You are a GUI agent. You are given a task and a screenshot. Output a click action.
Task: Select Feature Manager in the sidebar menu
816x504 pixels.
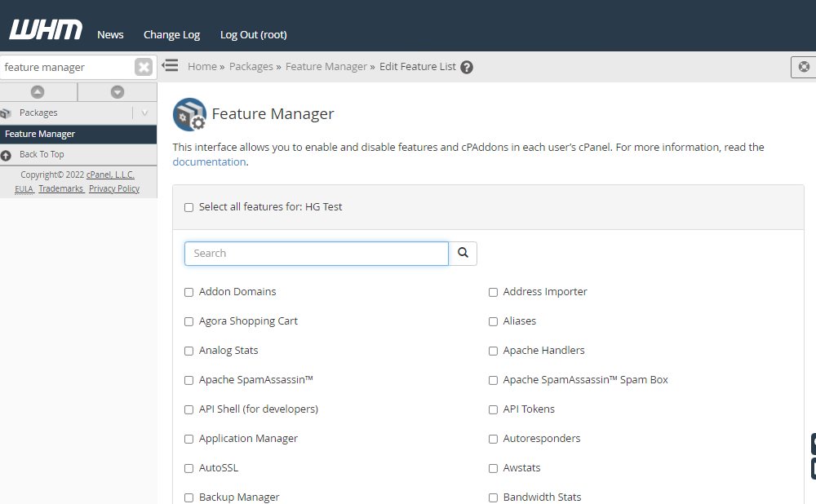click(40, 134)
